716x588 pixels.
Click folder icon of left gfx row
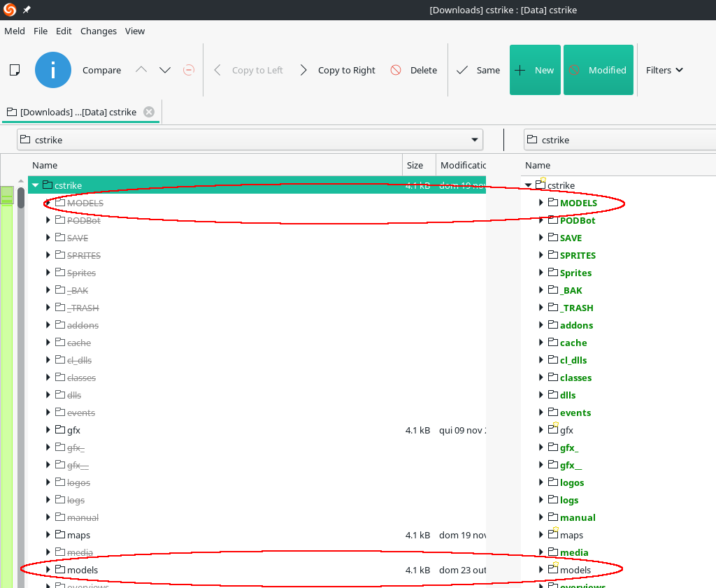(60, 429)
